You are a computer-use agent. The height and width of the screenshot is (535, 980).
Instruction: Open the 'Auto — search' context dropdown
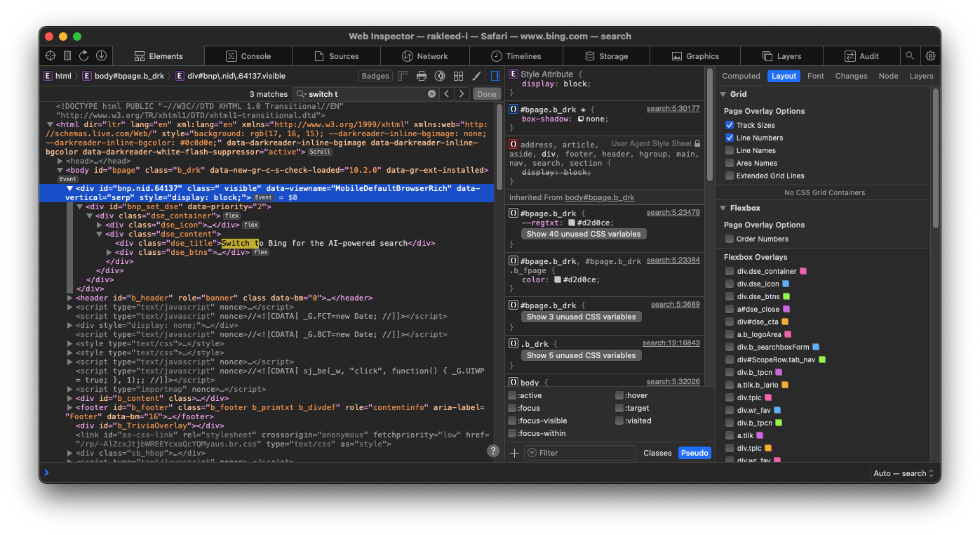904,473
